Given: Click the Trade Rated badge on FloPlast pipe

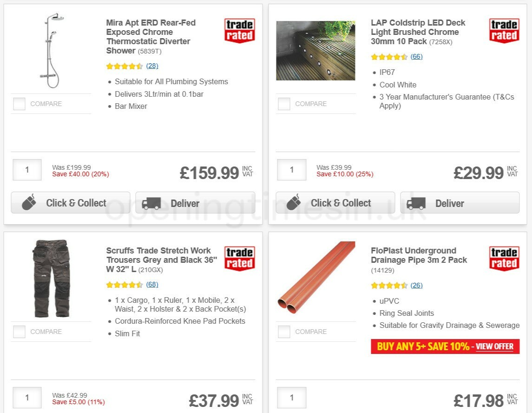Looking at the screenshot, I should 504,259.
